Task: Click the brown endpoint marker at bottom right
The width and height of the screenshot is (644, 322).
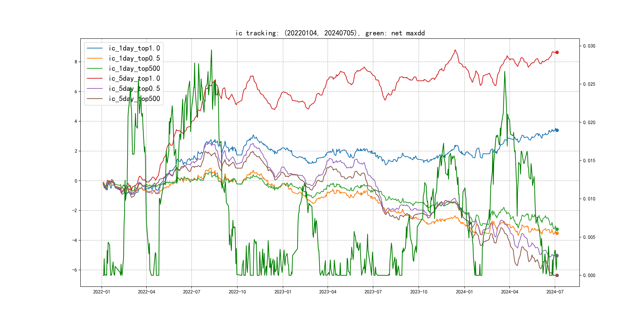Action: tap(557, 275)
